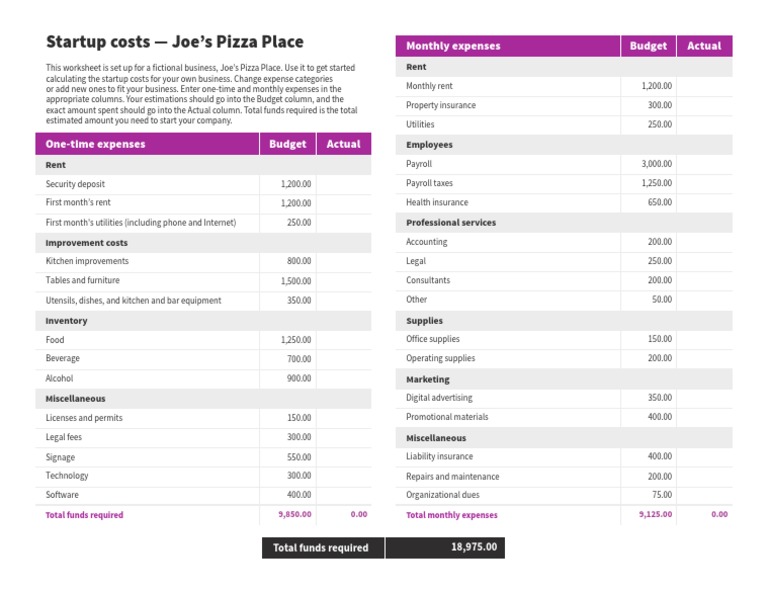Click the Kitchen improvements budget amount
Screen dimensions: 768x594
pyautogui.click(x=299, y=261)
